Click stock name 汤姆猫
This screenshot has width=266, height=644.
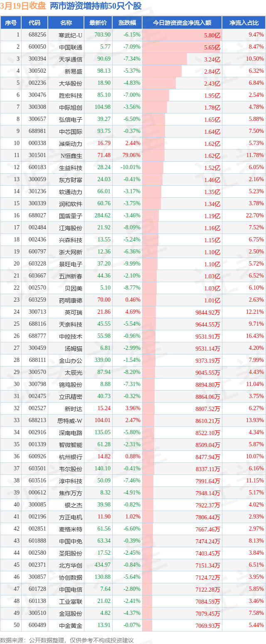tap(74, 349)
